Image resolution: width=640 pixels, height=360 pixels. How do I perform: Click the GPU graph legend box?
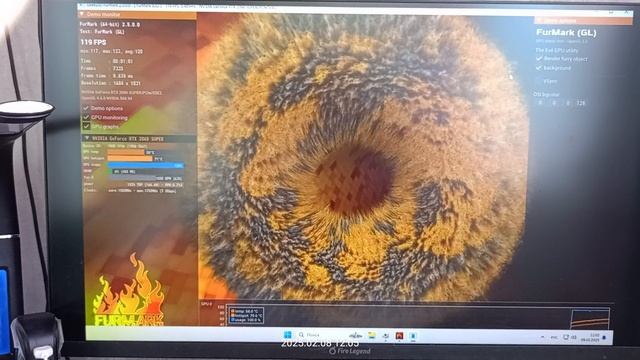(245, 315)
